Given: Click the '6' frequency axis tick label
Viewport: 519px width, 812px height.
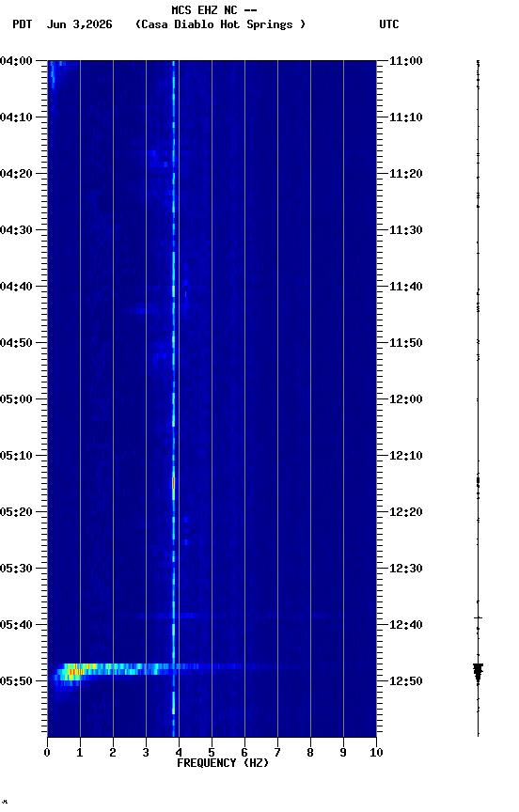Looking at the screenshot, I should [244, 753].
